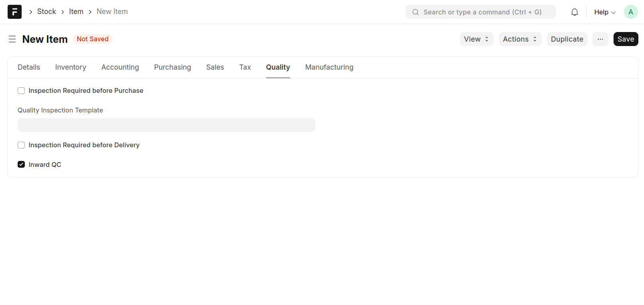Switch to the Manufacturing tab
Image resolution: width=644 pixels, height=305 pixels.
coord(329,67)
